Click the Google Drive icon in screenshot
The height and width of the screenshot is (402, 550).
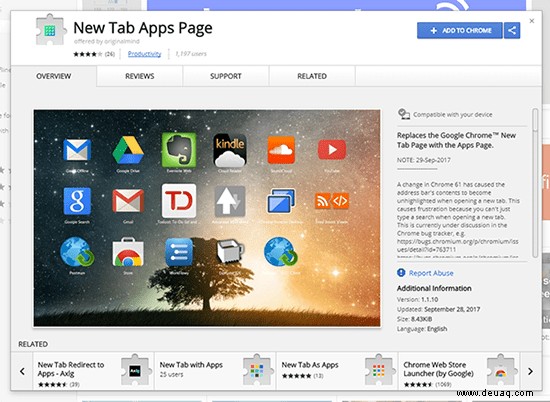point(128,150)
